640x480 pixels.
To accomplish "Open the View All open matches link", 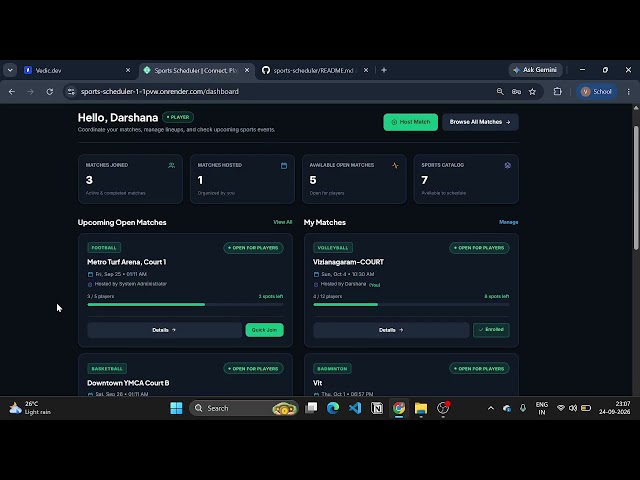I will (282, 222).
